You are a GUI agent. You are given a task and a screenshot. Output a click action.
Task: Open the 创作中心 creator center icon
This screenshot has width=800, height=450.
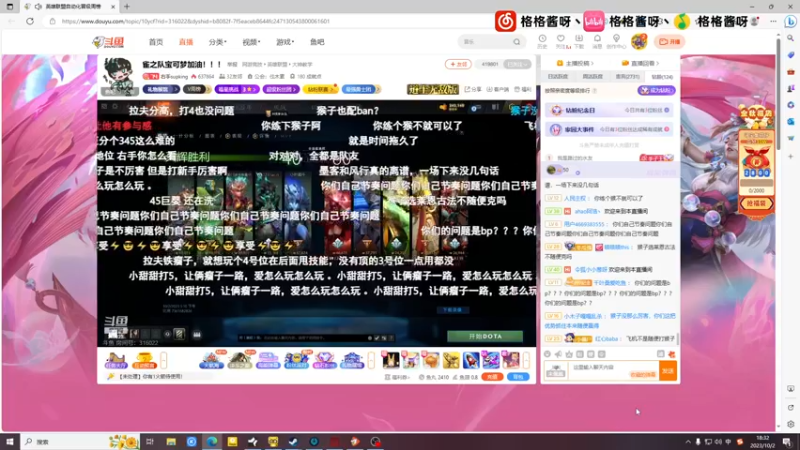tap(616, 41)
